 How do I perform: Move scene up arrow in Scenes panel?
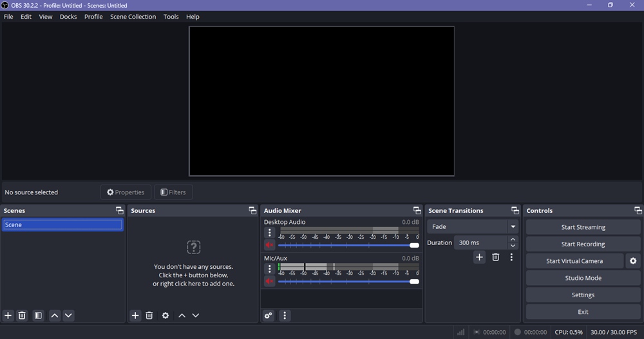tap(55, 316)
